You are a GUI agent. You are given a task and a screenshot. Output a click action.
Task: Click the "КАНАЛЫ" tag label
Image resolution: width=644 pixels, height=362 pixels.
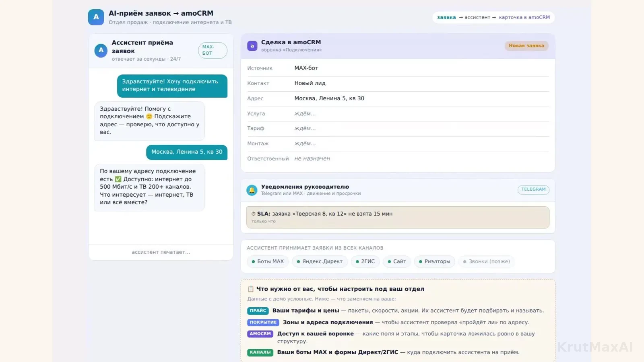[260, 352]
